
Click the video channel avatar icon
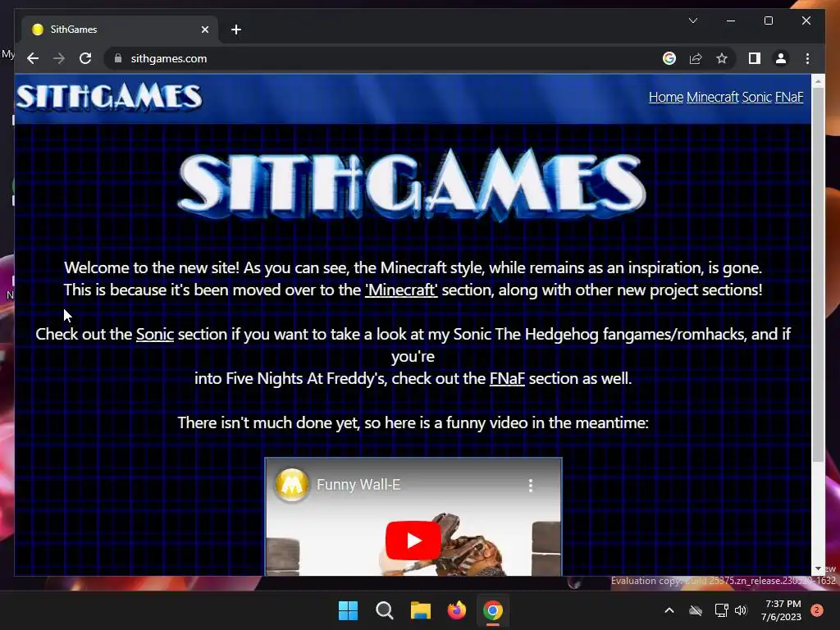292,485
